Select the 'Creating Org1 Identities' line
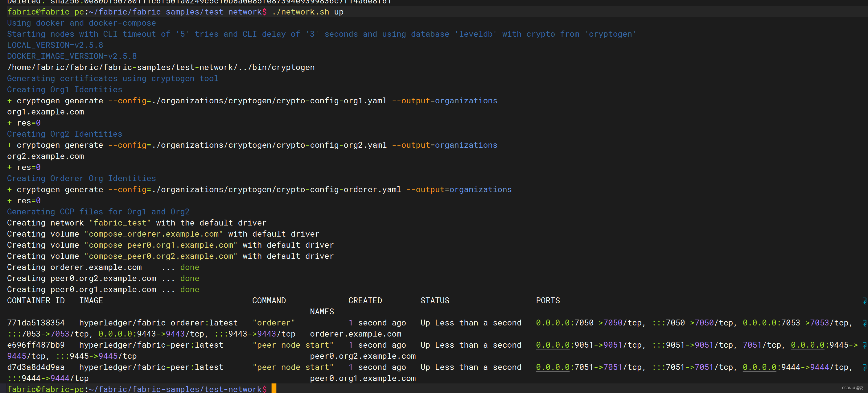The image size is (868, 393). (65, 90)
